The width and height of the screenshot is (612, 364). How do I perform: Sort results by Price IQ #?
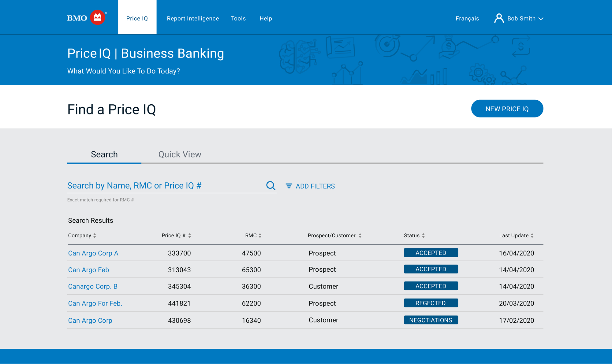(x=190, y=236)
